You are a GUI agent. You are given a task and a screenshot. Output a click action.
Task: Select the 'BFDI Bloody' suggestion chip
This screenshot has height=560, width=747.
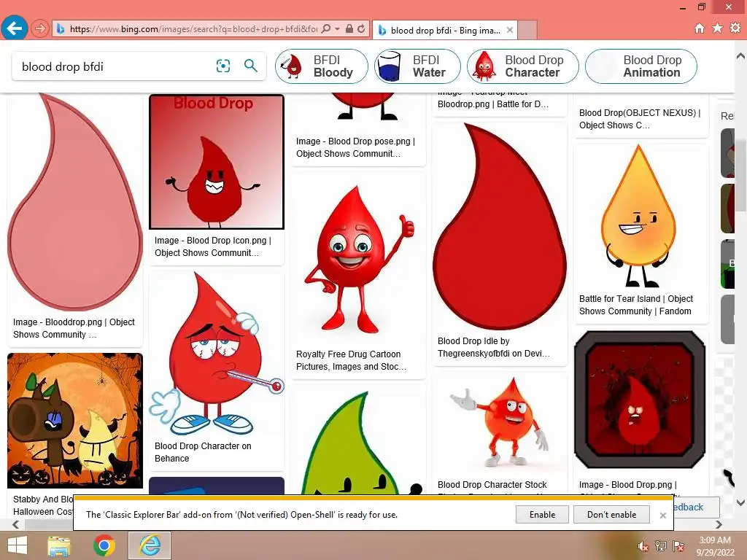(322, 66)
